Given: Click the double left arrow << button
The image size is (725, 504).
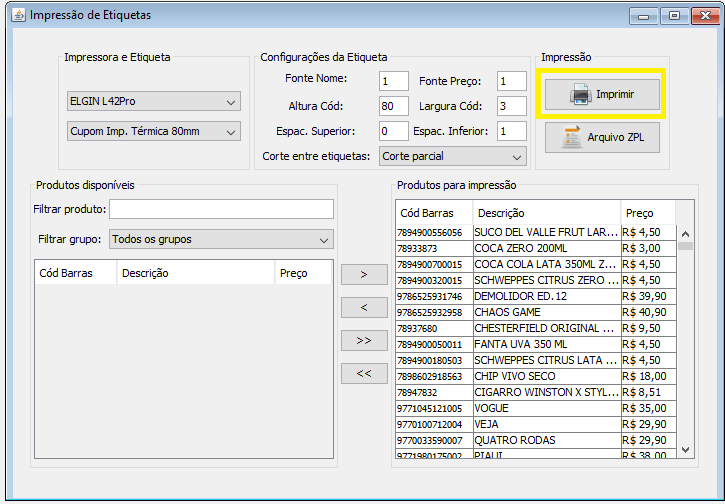Looking at the screenshot, I should pyautogui.click(x=364, y=373).
